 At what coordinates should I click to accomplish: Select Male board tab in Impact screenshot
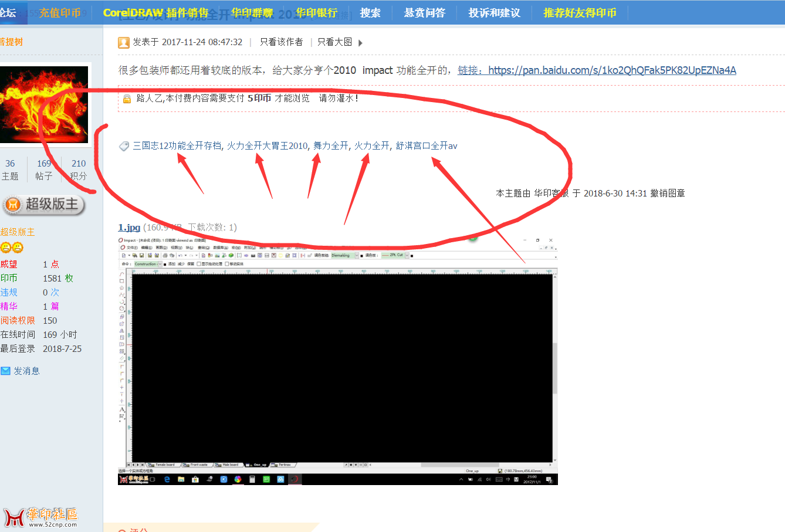228,465
